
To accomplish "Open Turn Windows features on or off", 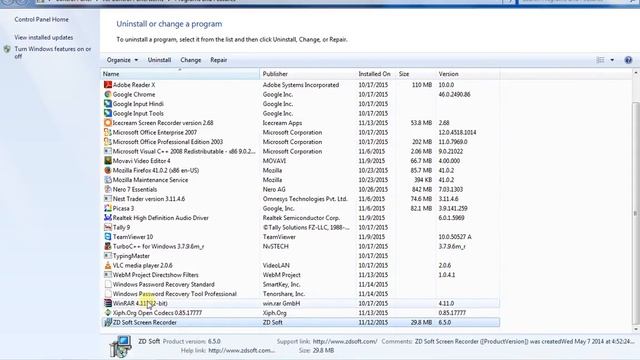I will point(53,53).
